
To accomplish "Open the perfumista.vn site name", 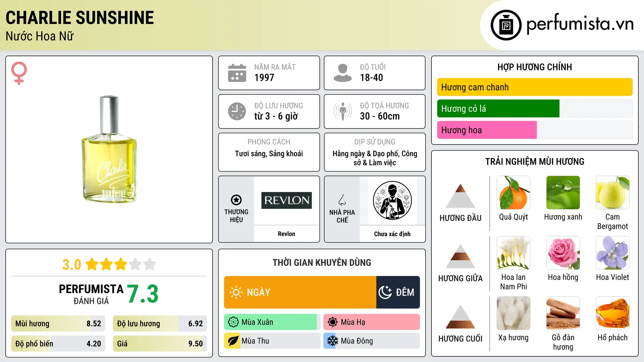I will pyautogui.click(x=580, y=24).
